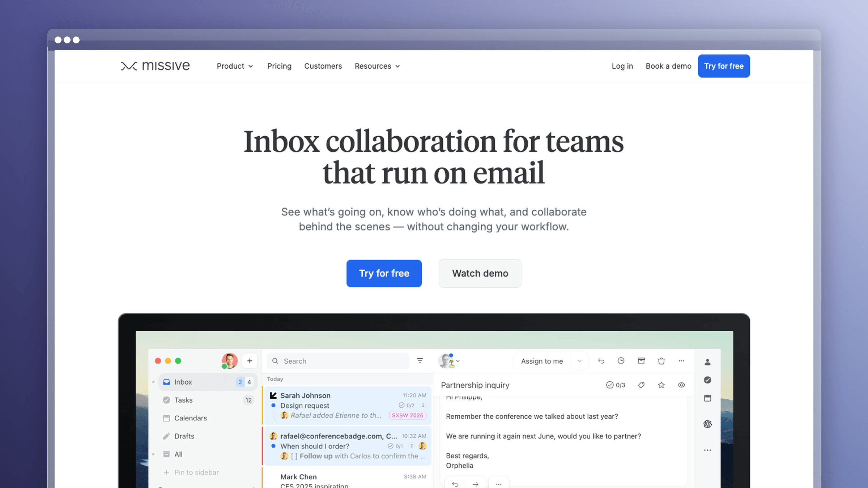
Task: Click the 0/3 tasks counter on Partnership inquiry
Action: 616,385
